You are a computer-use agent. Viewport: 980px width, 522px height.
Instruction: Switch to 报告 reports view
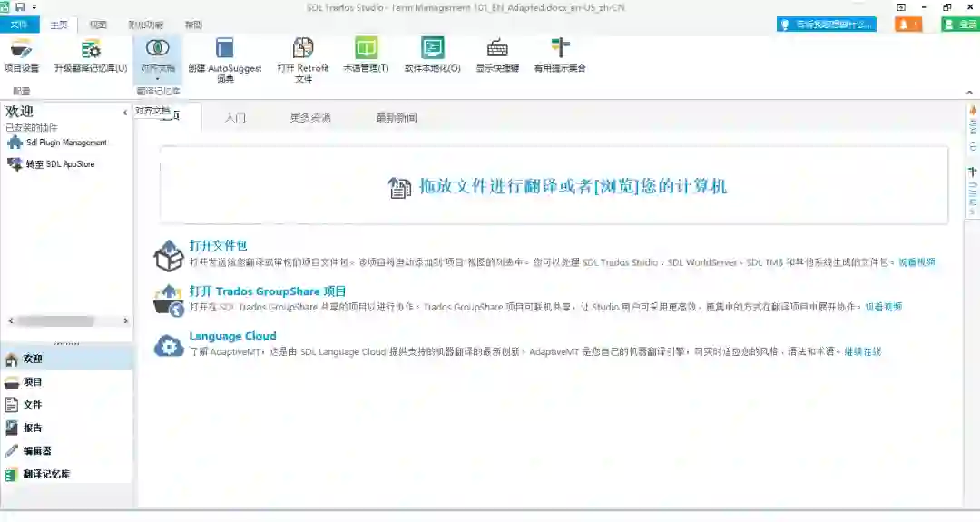point(66,428)
